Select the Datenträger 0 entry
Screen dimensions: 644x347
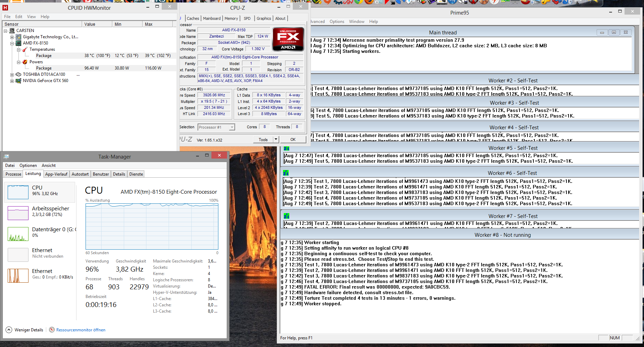(x=40, y=234)
